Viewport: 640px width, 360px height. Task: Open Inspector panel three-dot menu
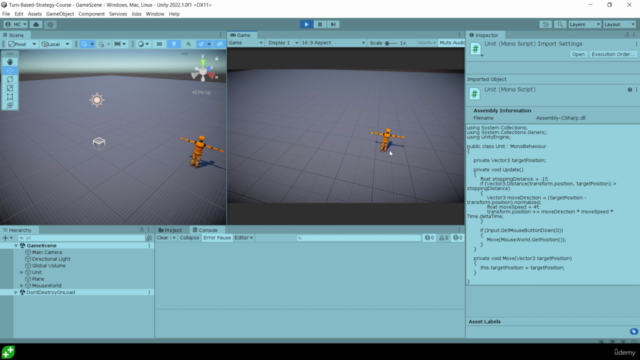pyautogui.click(x=634, y=35)
